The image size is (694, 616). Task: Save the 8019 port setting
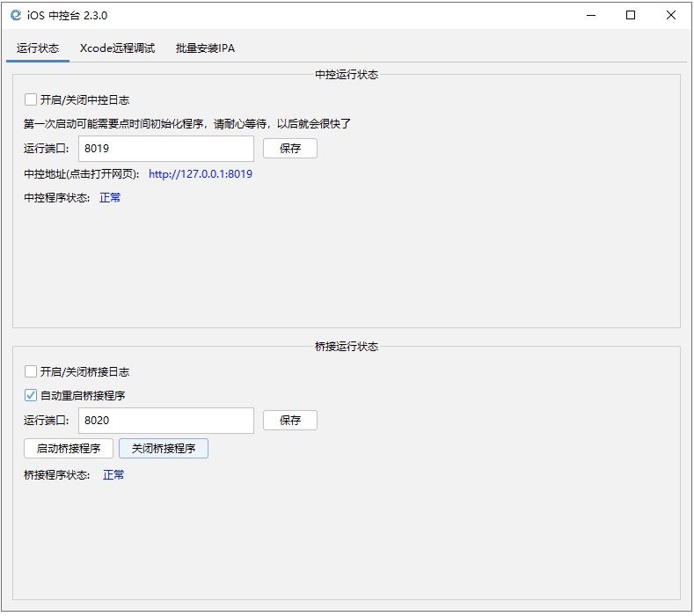tap(290, 149)
